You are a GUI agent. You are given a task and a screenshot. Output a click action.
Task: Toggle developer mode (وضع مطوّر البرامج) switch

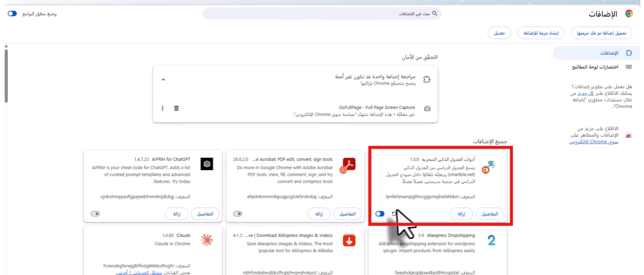click(12, 14)
